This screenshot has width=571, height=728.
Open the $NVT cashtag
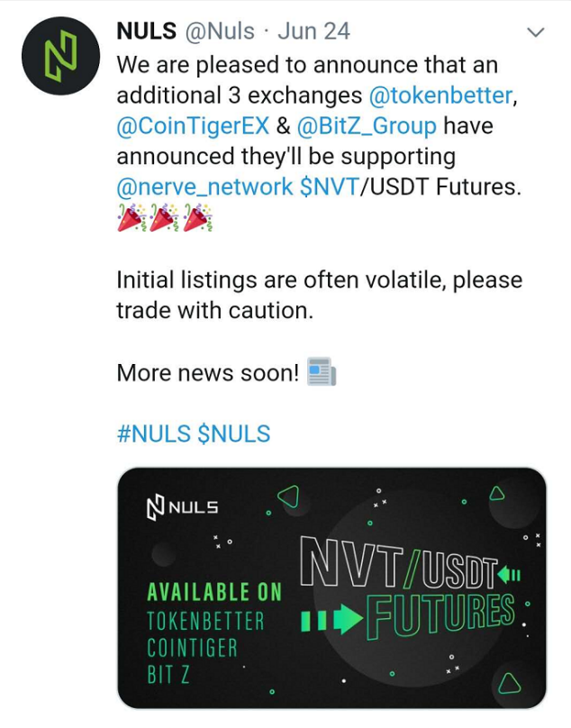click(330, 187)
